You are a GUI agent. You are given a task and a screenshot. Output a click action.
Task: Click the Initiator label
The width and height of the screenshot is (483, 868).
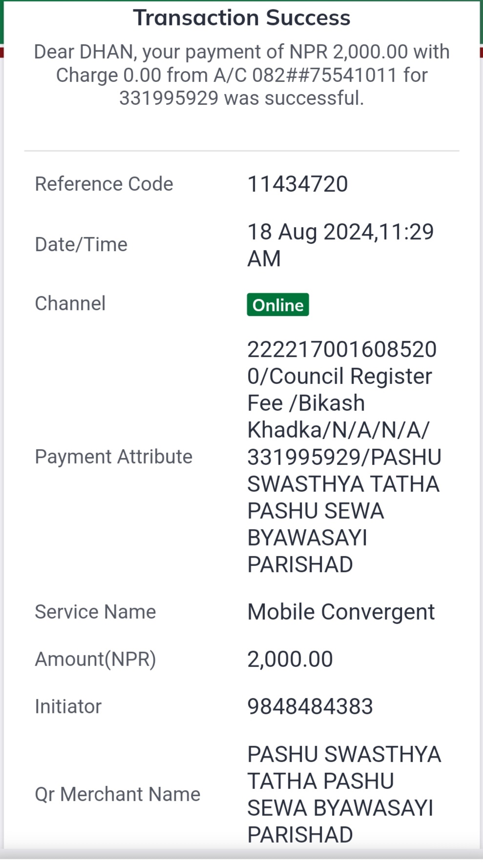pos(68,707)
